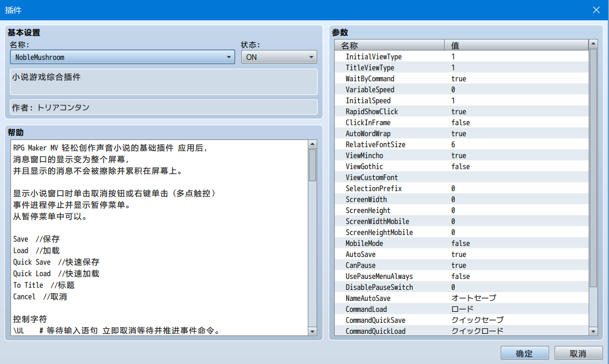Select the InitialViewType parameter row
The width and height of the screenshot is (609, 364).
461,57
